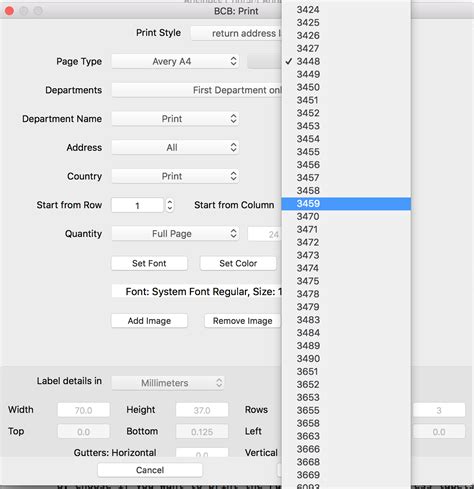The height and width of the screenshot is (489, 474).
Task: Select 3455 menu entry
Action: (x=346, y=152)
